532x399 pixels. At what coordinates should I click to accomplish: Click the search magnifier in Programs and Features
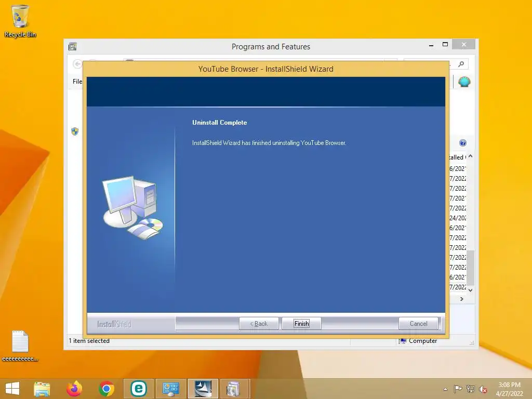(461, 64)
